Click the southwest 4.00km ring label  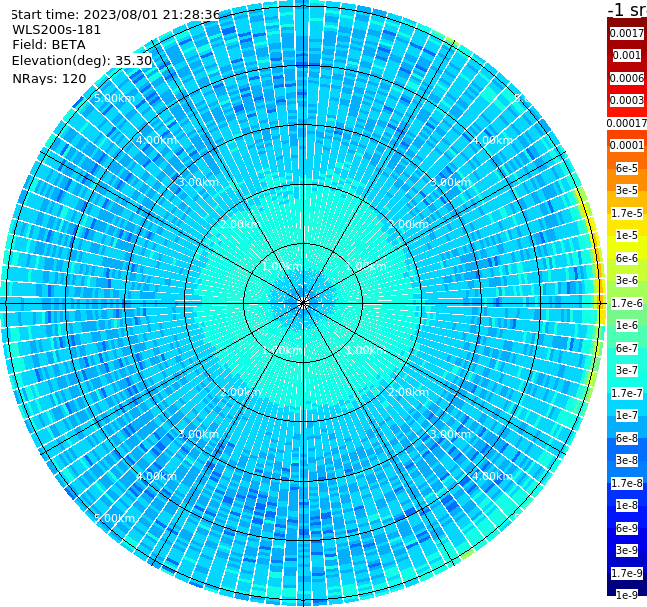(x=156, y=476)
